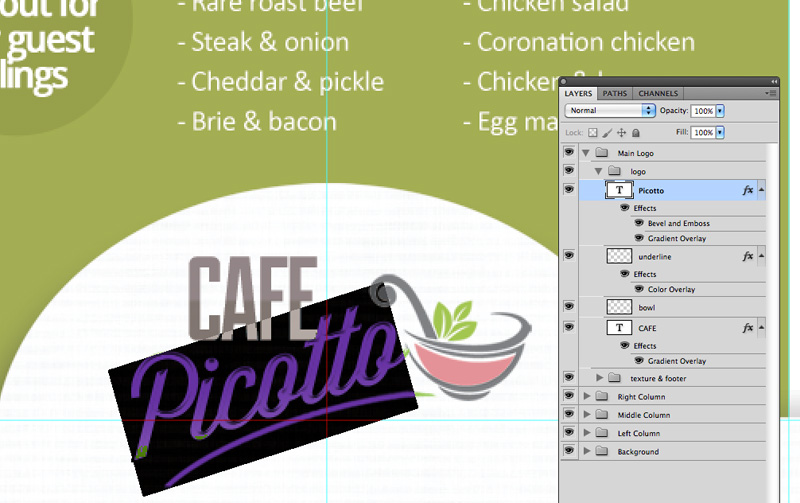Click the lock image pixels brush icon
This screenshot has width=800, height=503.
coord(607,133)
